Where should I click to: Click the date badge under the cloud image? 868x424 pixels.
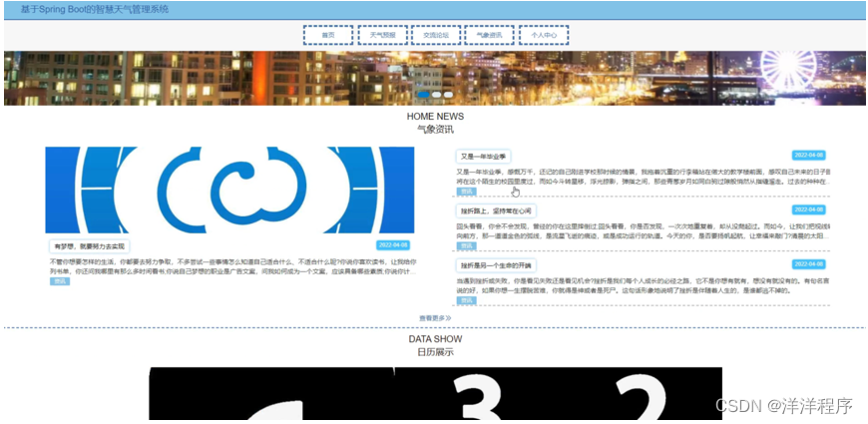pyautogui.click(x=392, y=245)
